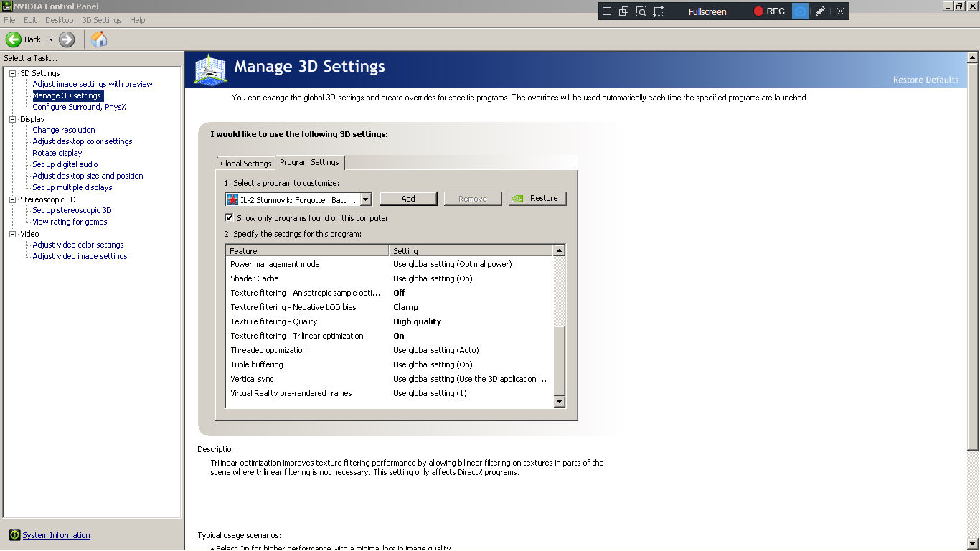Select Fullscreen mode in recorder toolbar
The width and height of the screenshot is (980, 551).
point(707,11)
